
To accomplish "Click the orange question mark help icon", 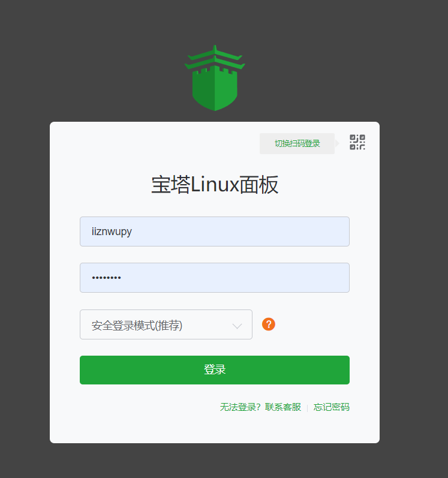I will click(269, 324).
